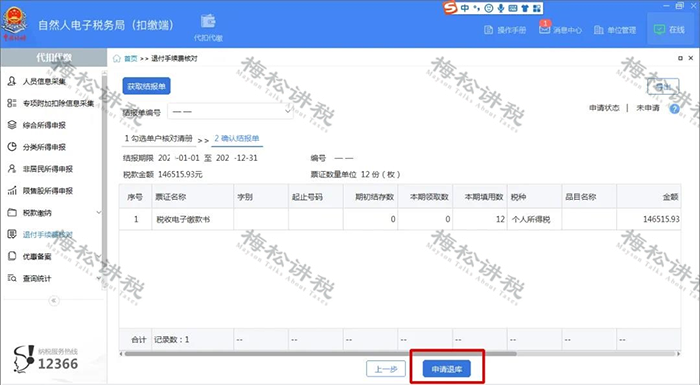Open Sogou soft keyboard icon

coord(513,8)
